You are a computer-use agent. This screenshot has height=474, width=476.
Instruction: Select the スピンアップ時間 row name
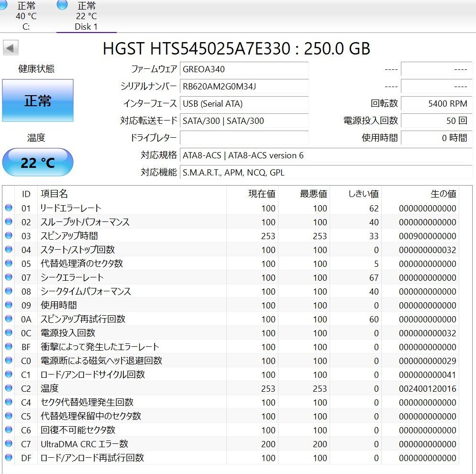(x=69, y=236)
